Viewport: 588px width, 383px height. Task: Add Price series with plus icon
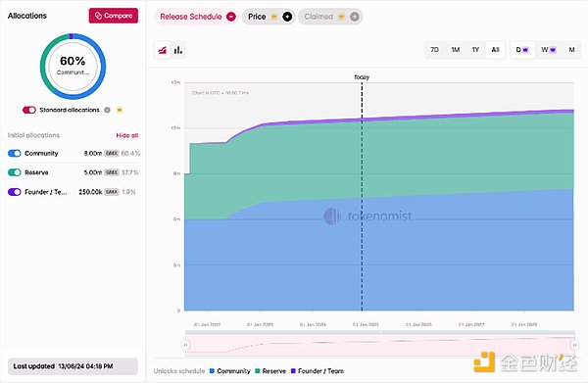tap(287, 17)
